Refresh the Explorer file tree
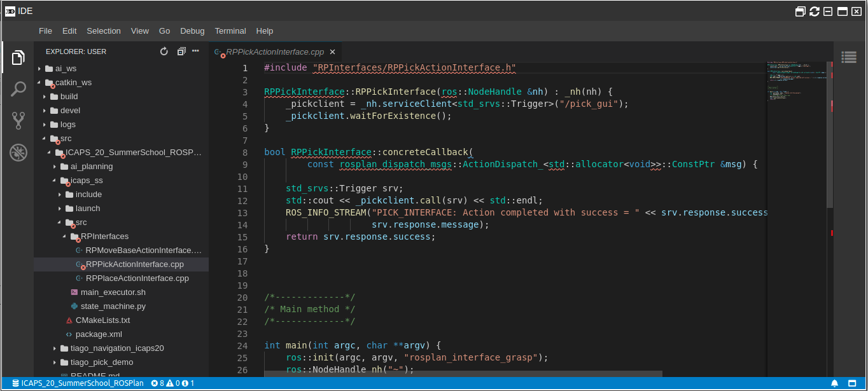The image size is (868, 391). (164, 51)
